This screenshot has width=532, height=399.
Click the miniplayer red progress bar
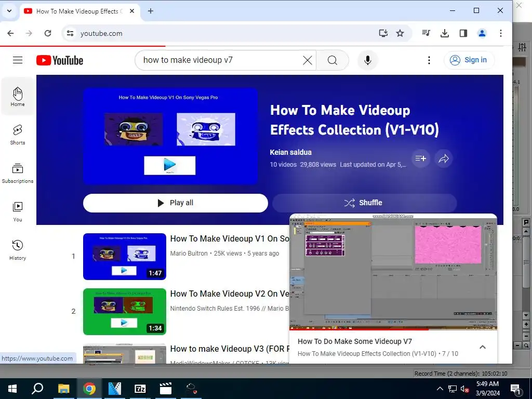393,329
